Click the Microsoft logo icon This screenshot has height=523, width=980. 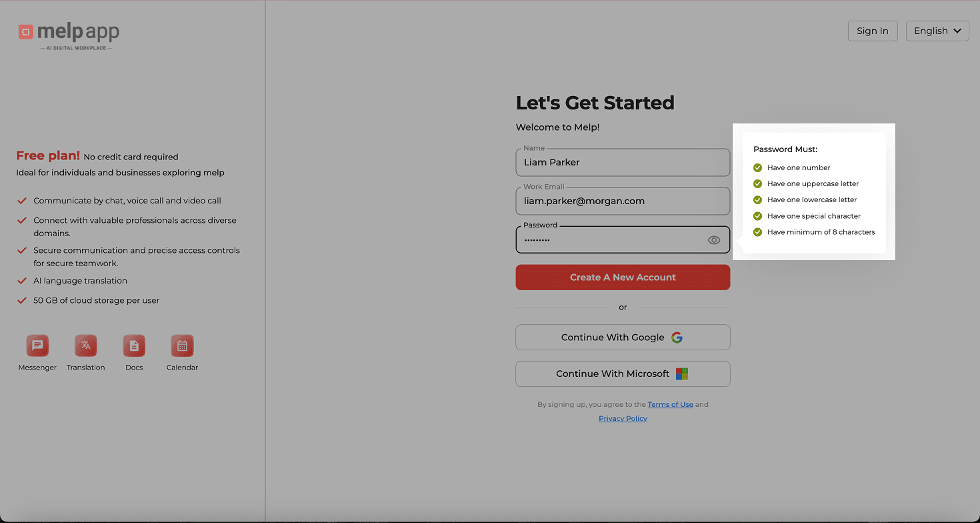coord(681,374)
